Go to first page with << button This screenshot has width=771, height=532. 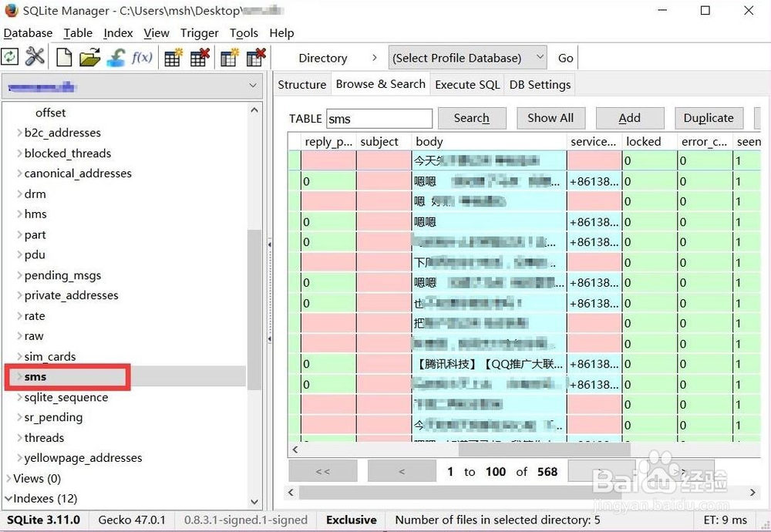(x=322, y=471)
